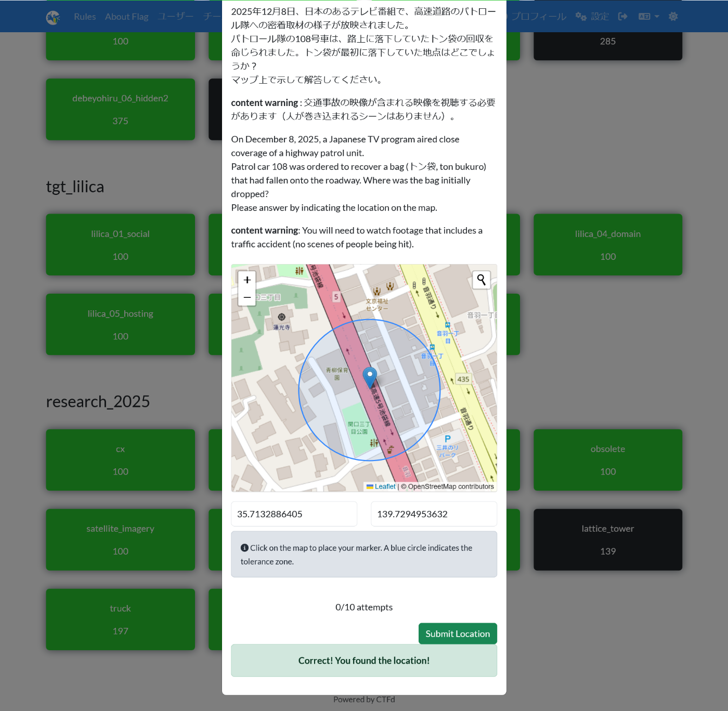Open the obsolete challenge card
Viewport: 728px width, 711px height.
608,460
